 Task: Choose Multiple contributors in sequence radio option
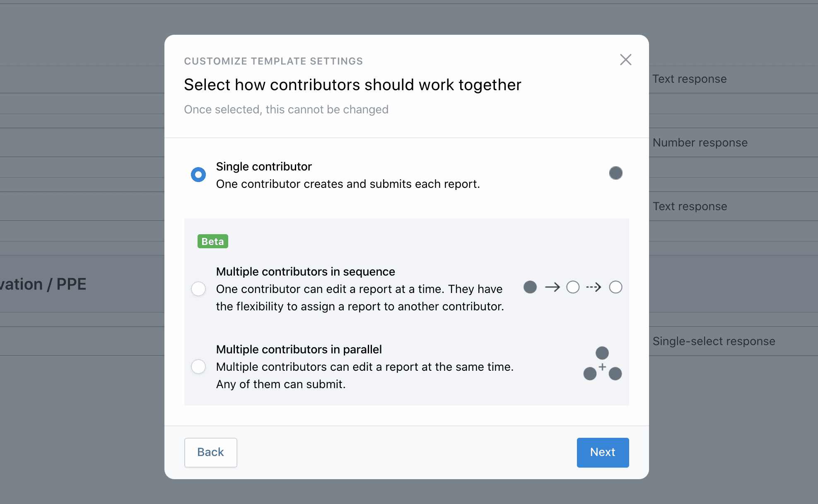pyautogui.click(x=198, y=288)
